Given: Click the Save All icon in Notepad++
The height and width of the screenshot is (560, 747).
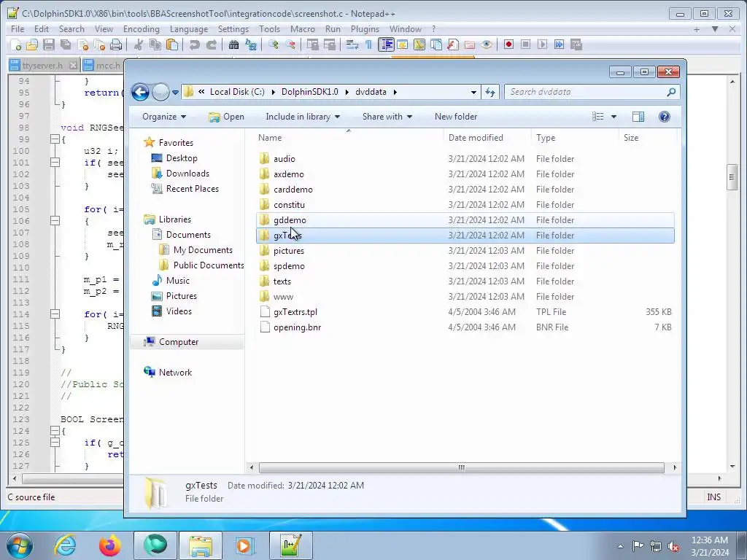Looking at the screenshot, I should [66, 44].
